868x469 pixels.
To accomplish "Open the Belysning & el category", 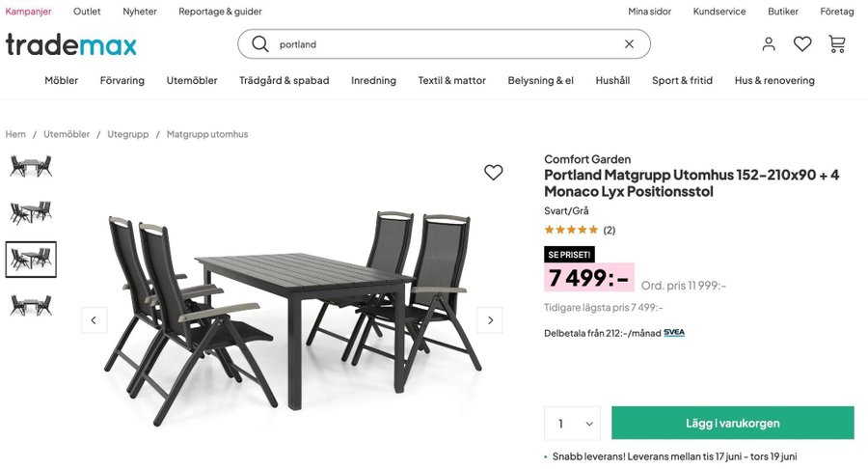I will click(541, 81).
